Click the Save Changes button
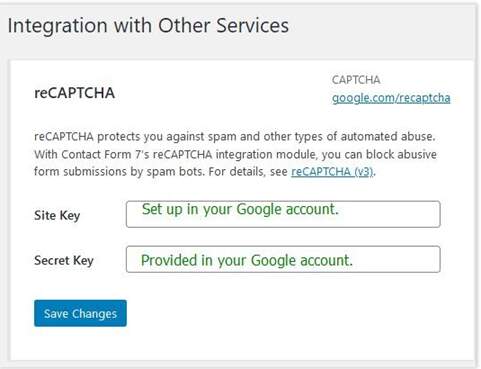The width and height of the screenshot is (481, 369). tap(80, 313)
